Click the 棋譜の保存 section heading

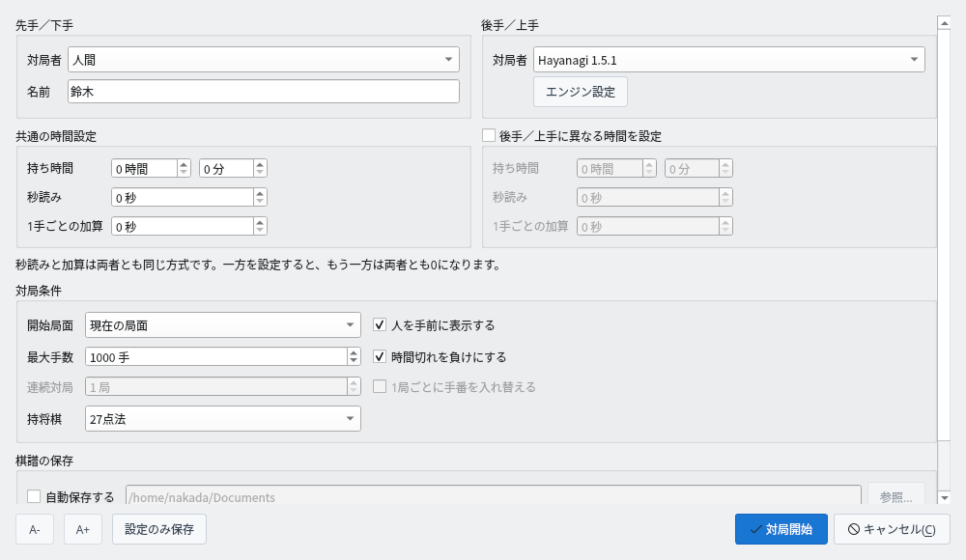pos(44,461)
